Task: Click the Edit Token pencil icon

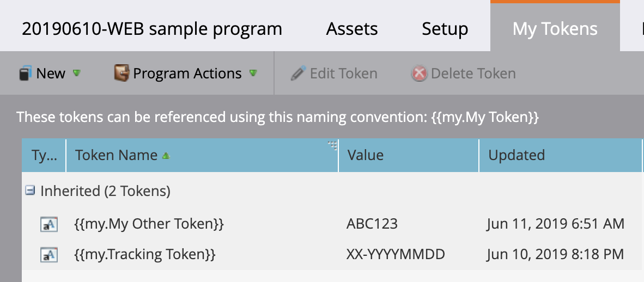Action: [x=298, y=73]
